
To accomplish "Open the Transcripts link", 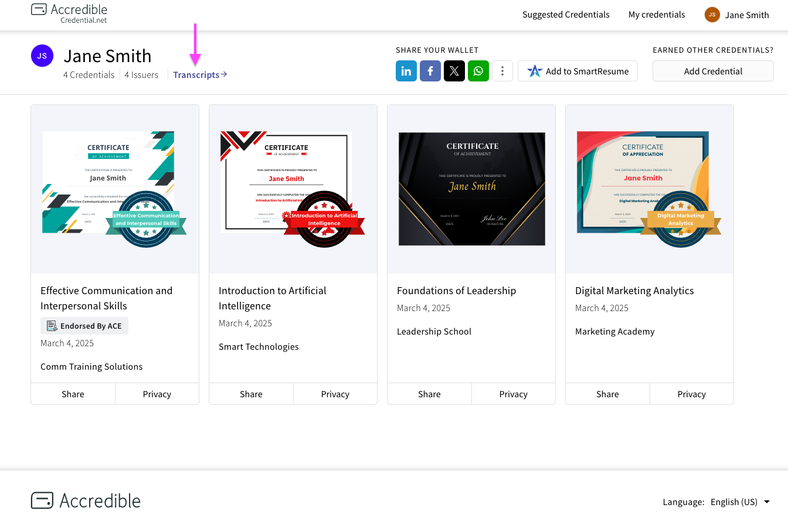I will coord(200,75).
